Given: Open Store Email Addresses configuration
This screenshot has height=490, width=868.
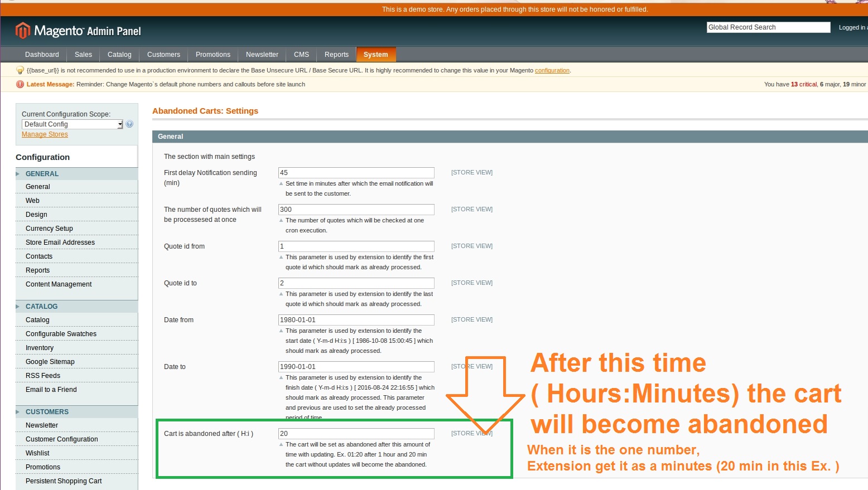Looking at the screenshot, I should tap(60, 242).
